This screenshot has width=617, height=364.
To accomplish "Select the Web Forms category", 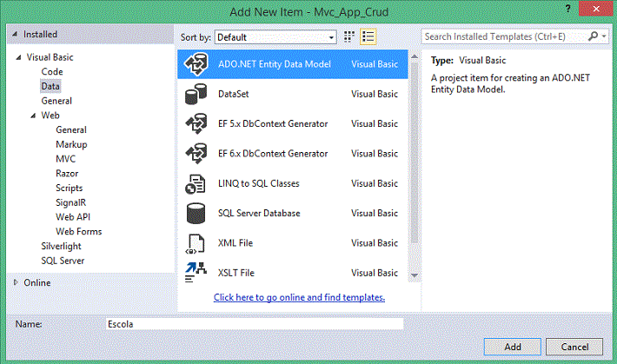I will click(79, 232).
